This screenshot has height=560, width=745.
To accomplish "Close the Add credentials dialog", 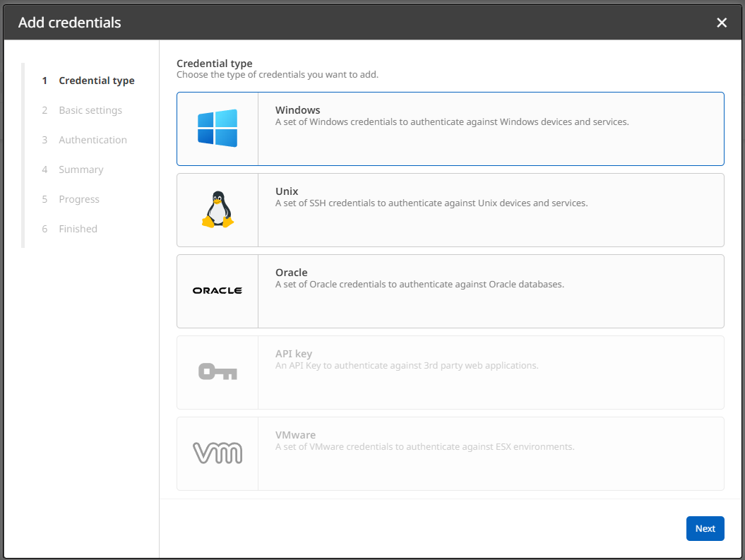I will click(722, 23).
